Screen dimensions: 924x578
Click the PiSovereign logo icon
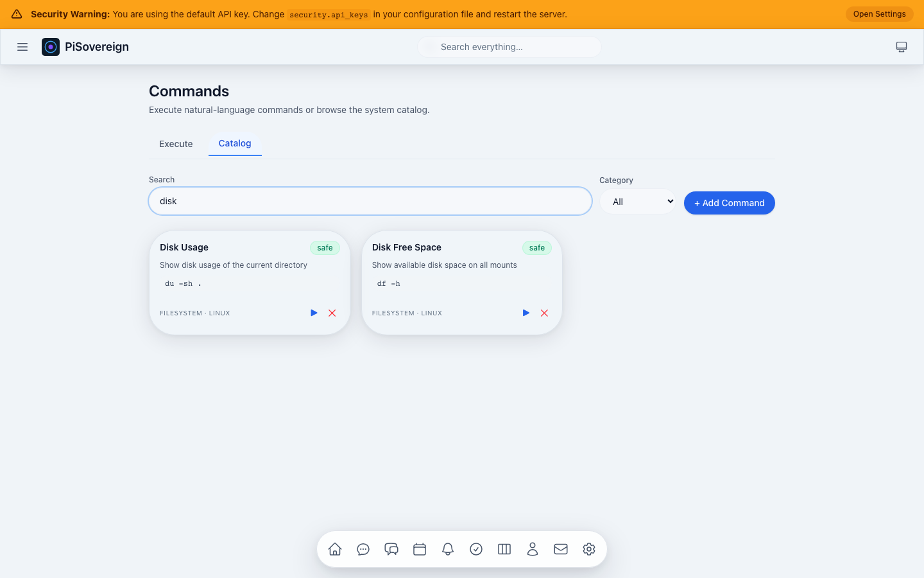click(x=51, y=46)
